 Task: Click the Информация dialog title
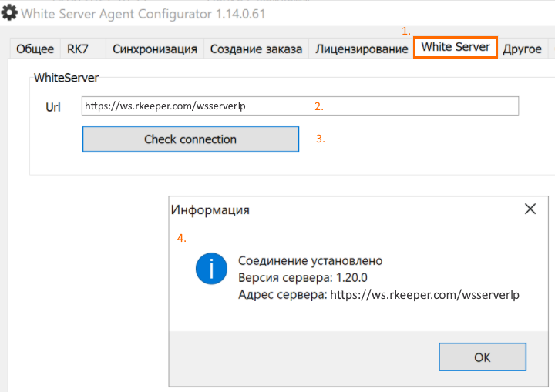tap(210, 209)
